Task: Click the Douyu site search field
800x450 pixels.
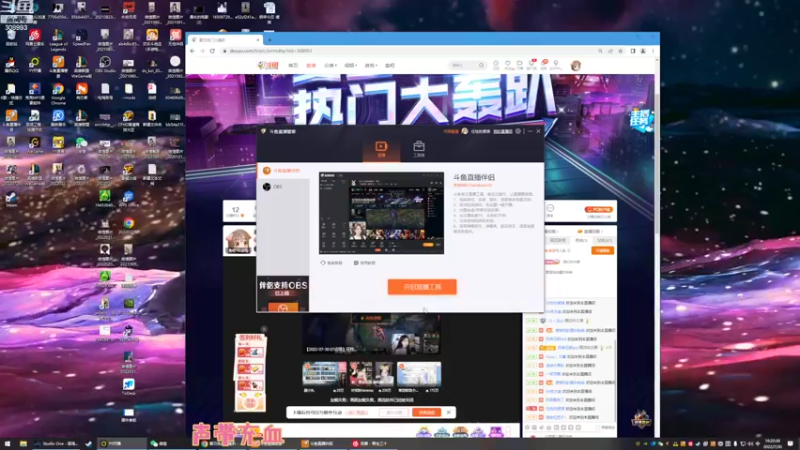Action: [x=466, y=65]
